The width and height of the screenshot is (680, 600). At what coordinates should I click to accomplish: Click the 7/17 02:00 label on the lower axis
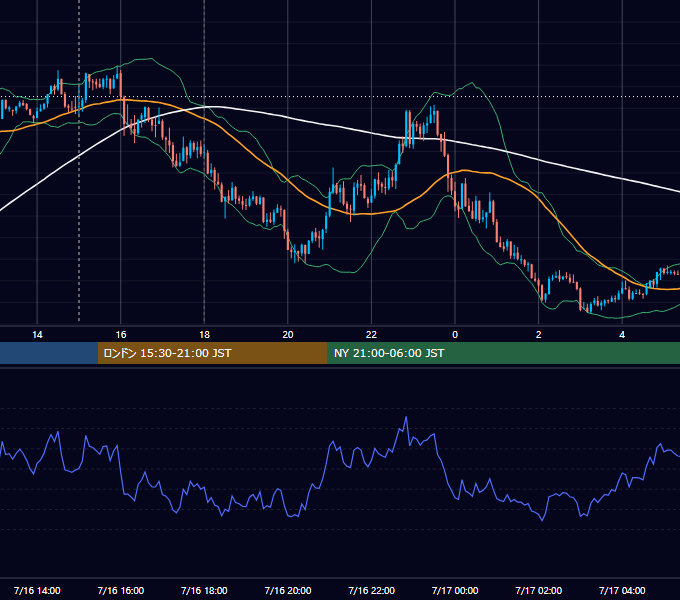(x=539, y=590)
